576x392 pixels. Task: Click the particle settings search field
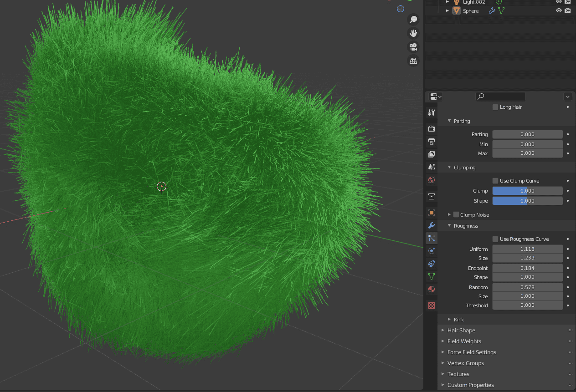500,97
